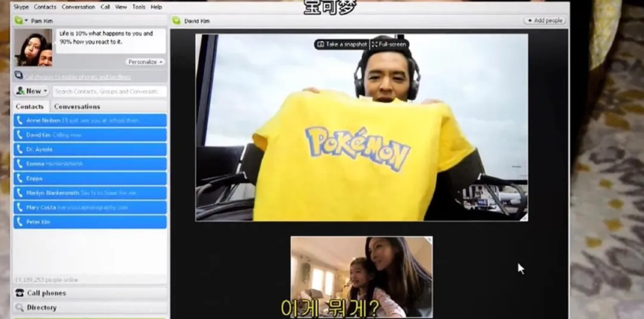Screen dimensions: 644x319
Task: Click David Kim's main video feed
Action: (x=362, y=128)
